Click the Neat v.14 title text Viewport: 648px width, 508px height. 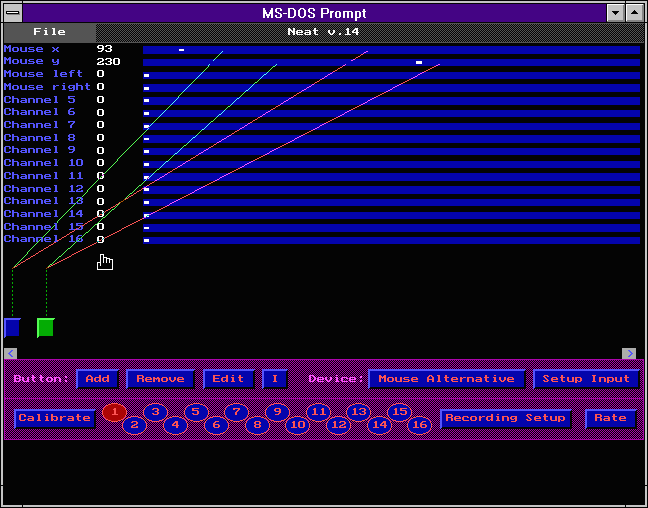pos(323,32)
